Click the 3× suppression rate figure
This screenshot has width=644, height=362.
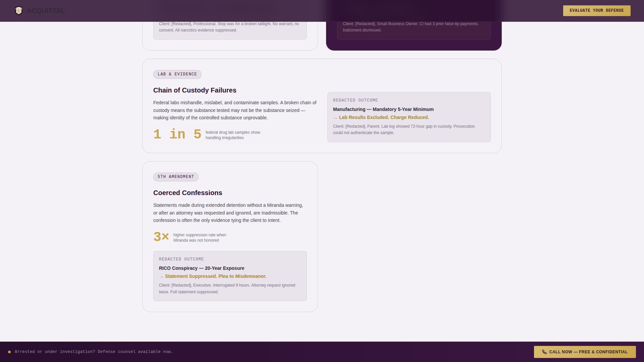161,237
